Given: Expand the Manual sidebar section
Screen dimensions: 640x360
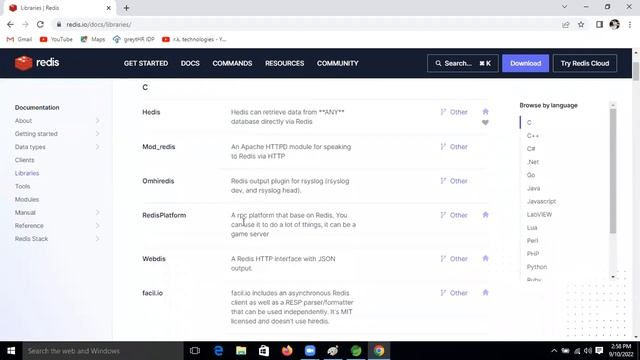Looking at the screenshot, I should [98, 212].
